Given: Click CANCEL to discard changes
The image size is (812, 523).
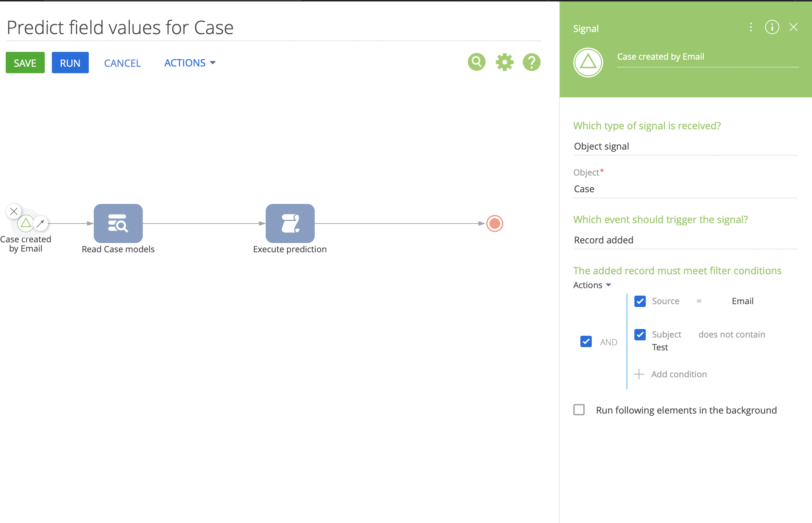Looking at the screenshot, I should (x=123, y=63).
